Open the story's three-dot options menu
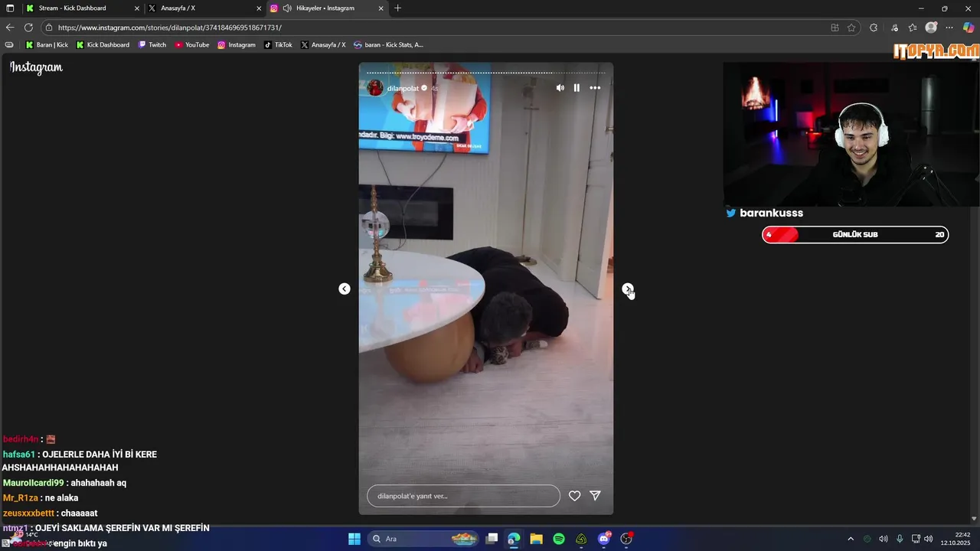This screenshot has height=551, width=980. click(595, 88)
